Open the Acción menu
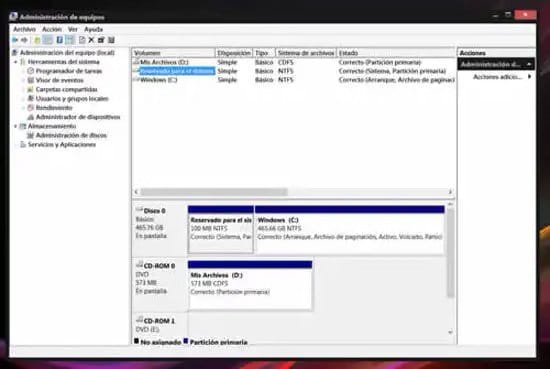Image resolution: width=550 pixels, height=369 pixels. tap(52, 29)
